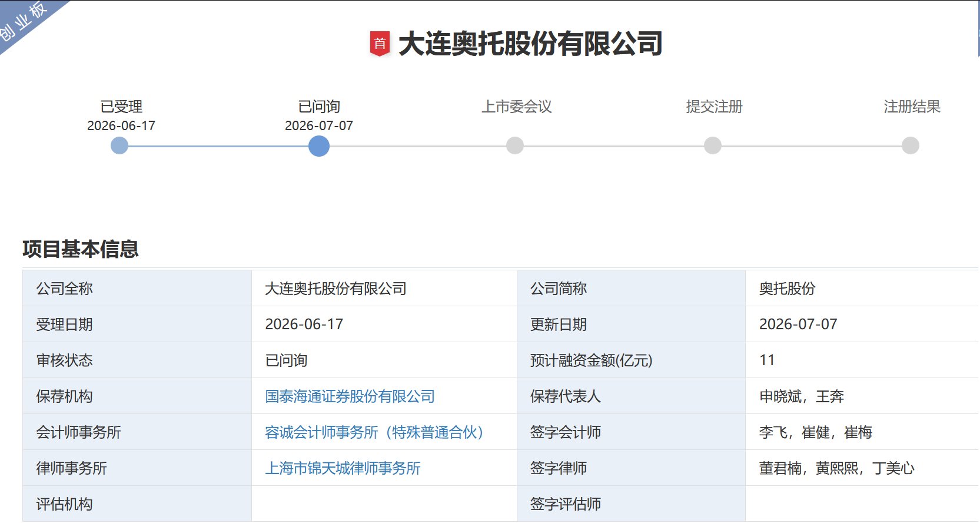Click the 上市委会议 stage label
This screenshot has height=523, width=980.
click(x=517, y=107)
